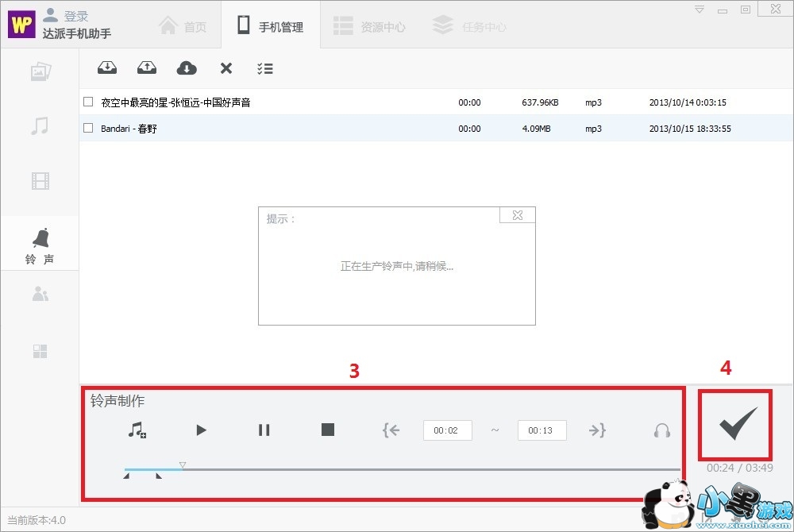Select the Bandari - 春野 file name

[129, 129]
